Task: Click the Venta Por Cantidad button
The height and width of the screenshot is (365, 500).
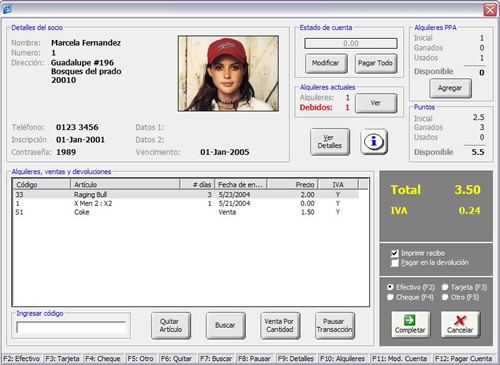Action: 280,325
